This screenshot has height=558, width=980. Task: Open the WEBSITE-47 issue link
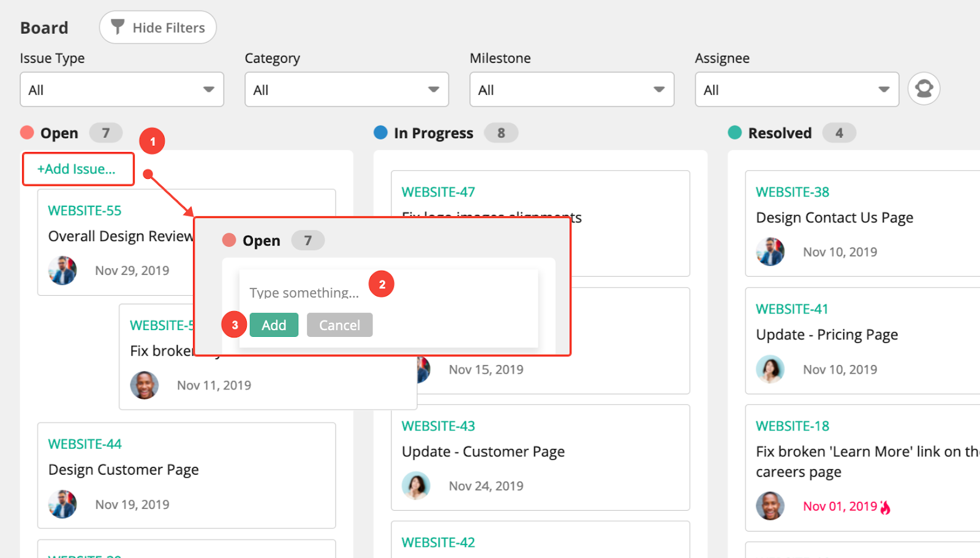[438, 191]
